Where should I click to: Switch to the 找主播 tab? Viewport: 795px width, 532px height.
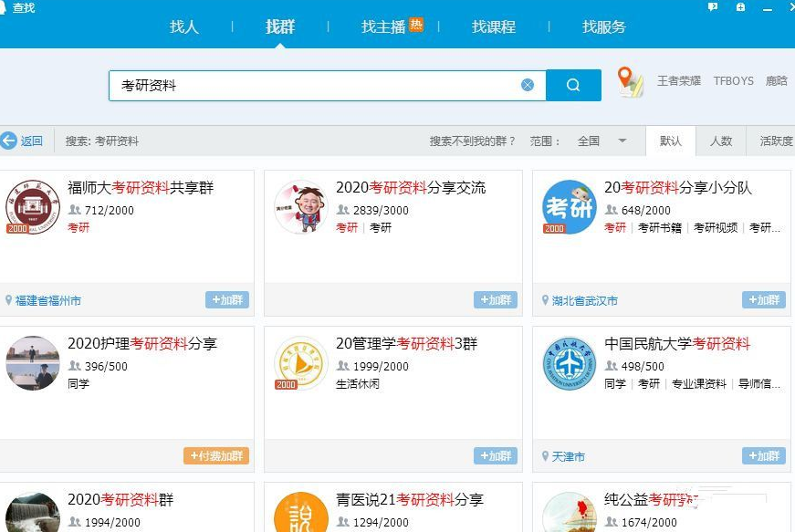(x=383, y=26)
